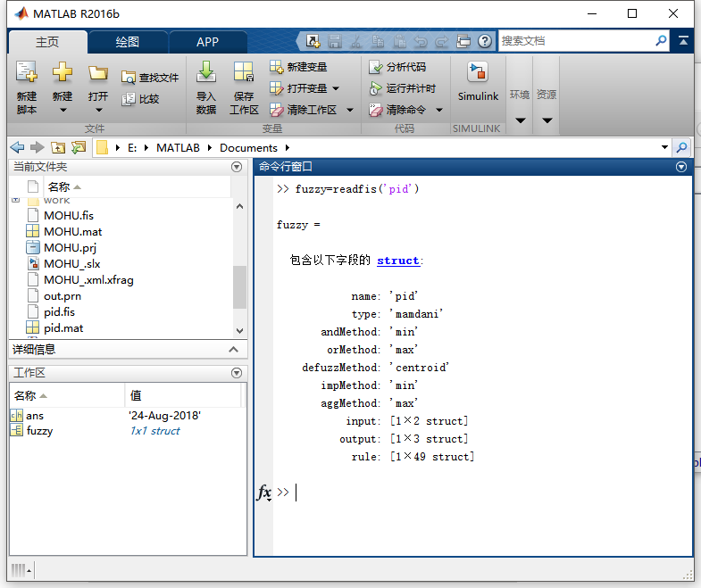The width and height of the screenshot is (701, 588).
Task: Click the Back arrow in address bar
Action: tap(18, 147)
